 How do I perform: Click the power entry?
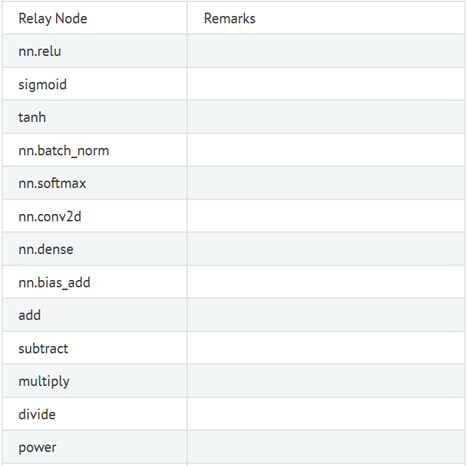37,448
